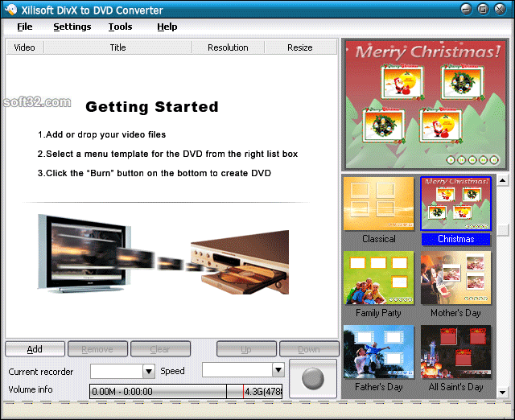
Task: Click the Title column header
Action: point(118,47)
